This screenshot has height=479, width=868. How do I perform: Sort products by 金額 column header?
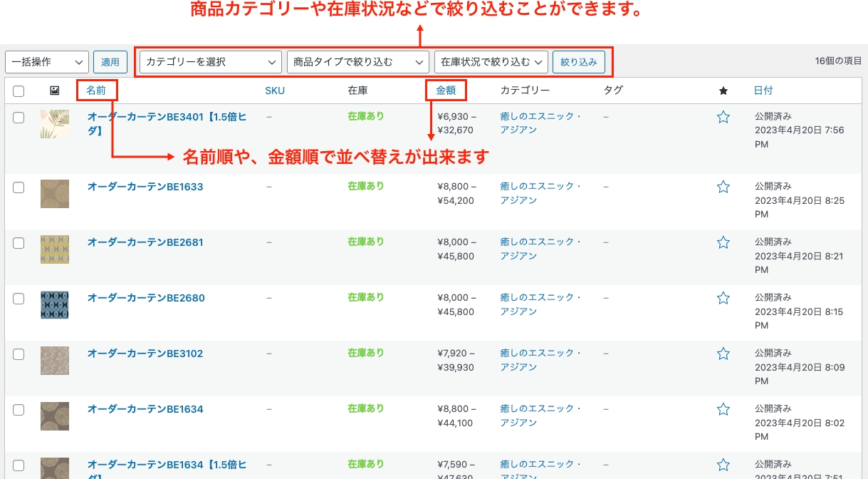pos(446,91)
